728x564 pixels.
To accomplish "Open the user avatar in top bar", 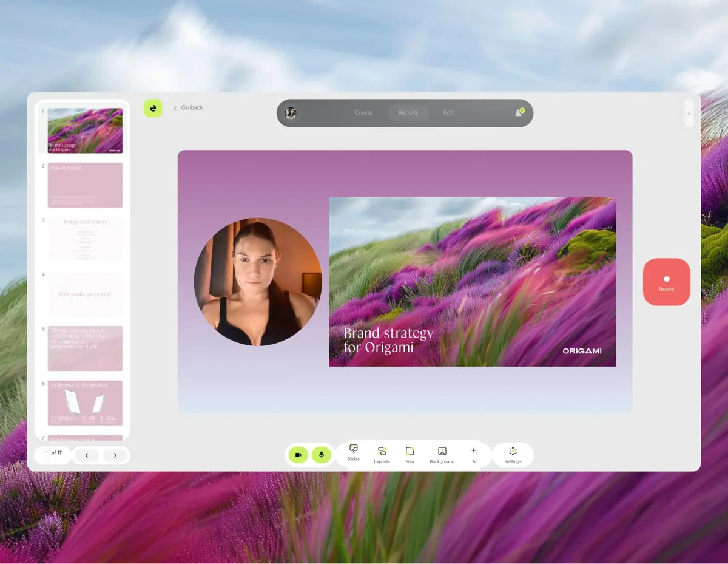I will (x=291, y=113).
